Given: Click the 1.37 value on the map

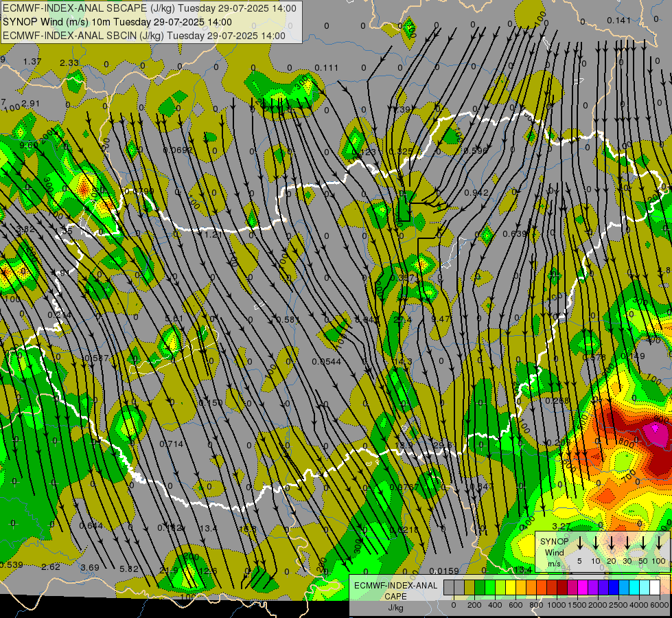Looking at the screenshot, I should point(32,61).
